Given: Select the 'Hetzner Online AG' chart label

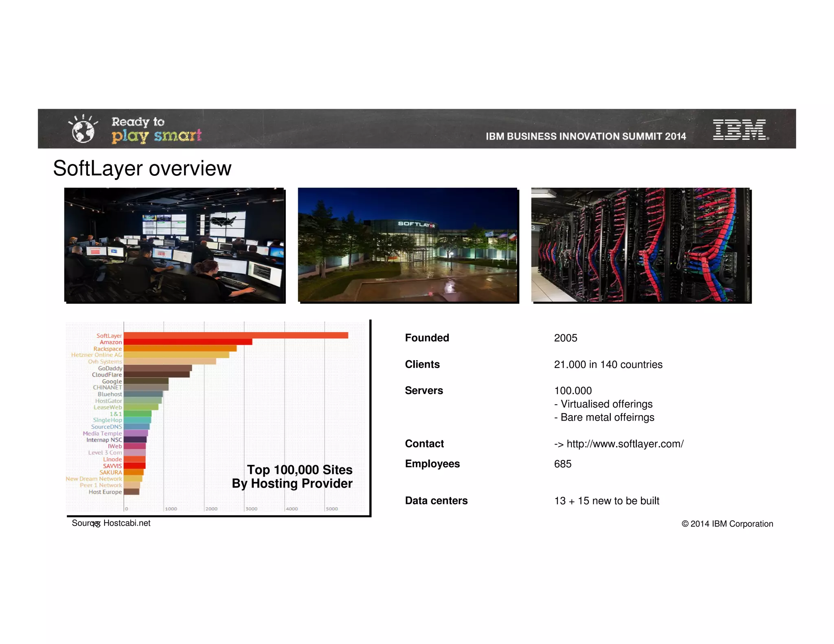Looking at the screenshot, I should pos(97,355).
